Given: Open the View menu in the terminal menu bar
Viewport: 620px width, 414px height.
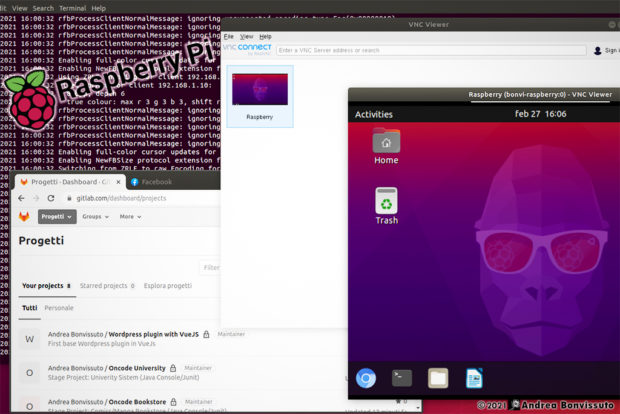Looking at the screenshot, I should 19,8.
